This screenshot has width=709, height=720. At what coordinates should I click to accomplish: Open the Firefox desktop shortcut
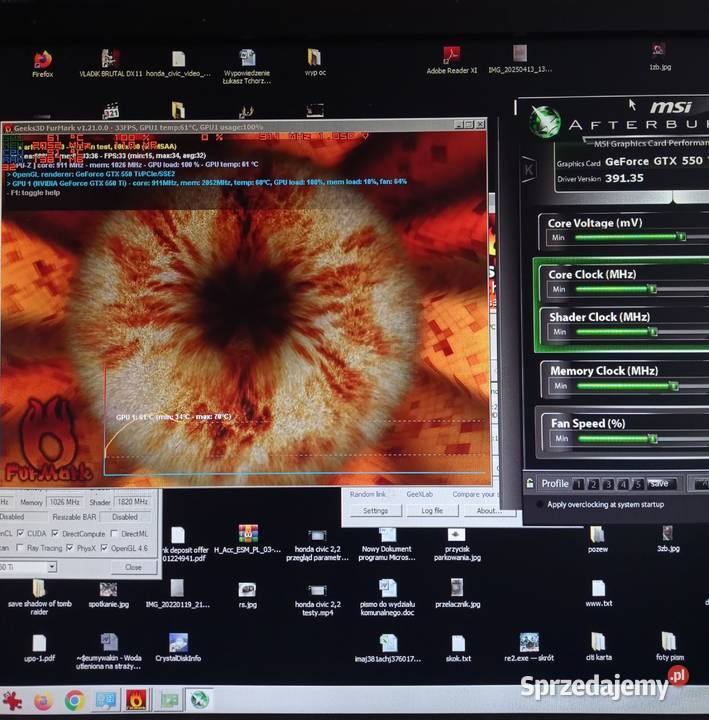click(x=42, y=60)
